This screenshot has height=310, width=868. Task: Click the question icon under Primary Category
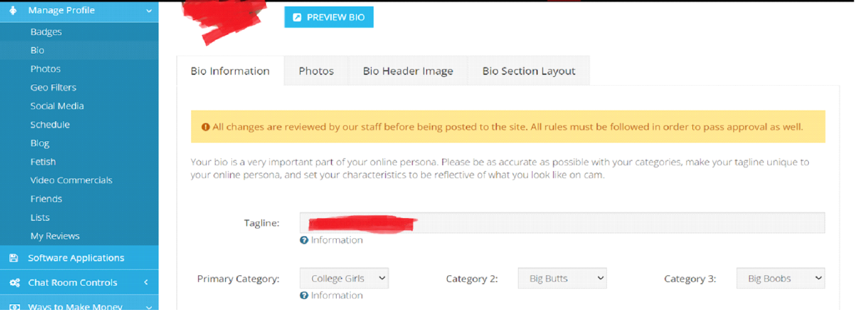[x=304, y=295]
